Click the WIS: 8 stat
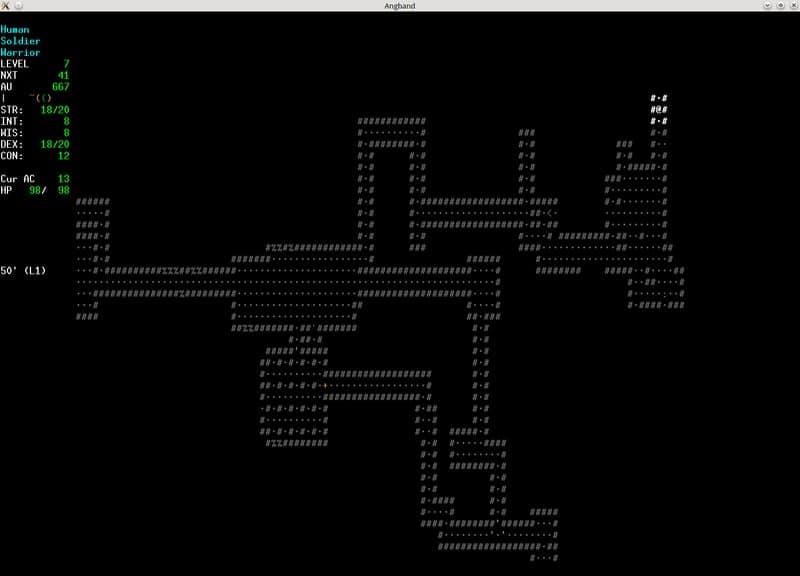 [35, 133]
